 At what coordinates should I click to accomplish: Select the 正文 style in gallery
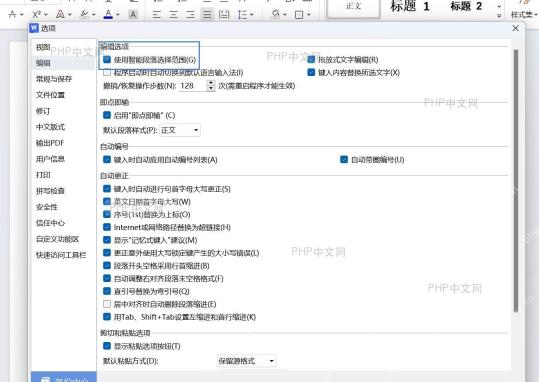353,8
